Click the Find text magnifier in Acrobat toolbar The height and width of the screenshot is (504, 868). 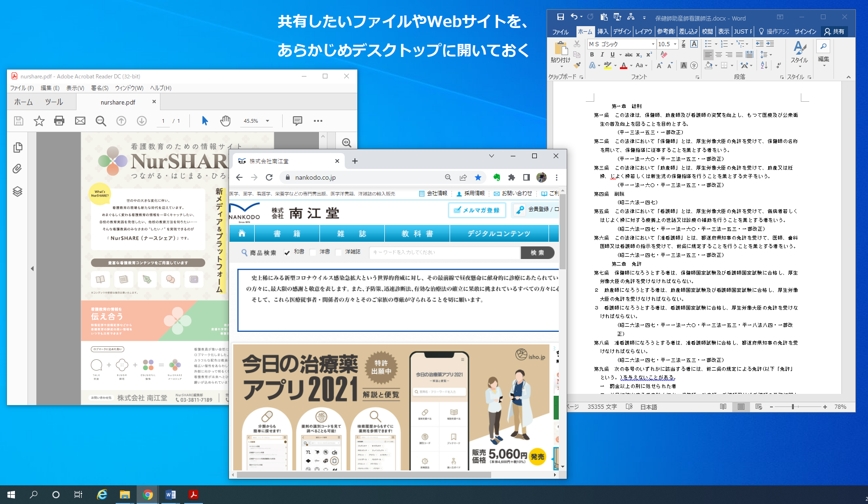pos(101,121)
